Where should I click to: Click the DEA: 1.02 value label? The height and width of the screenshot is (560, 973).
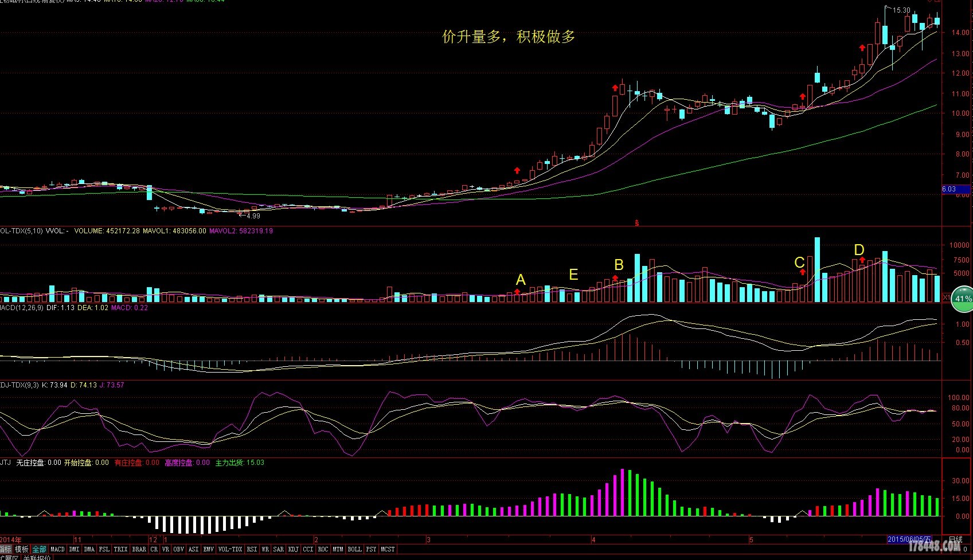click(93, 308)
